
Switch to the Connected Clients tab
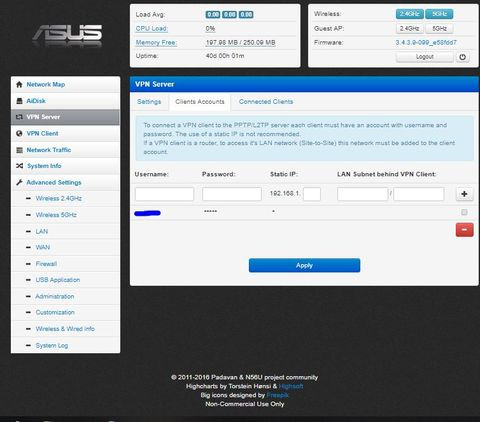266,102
